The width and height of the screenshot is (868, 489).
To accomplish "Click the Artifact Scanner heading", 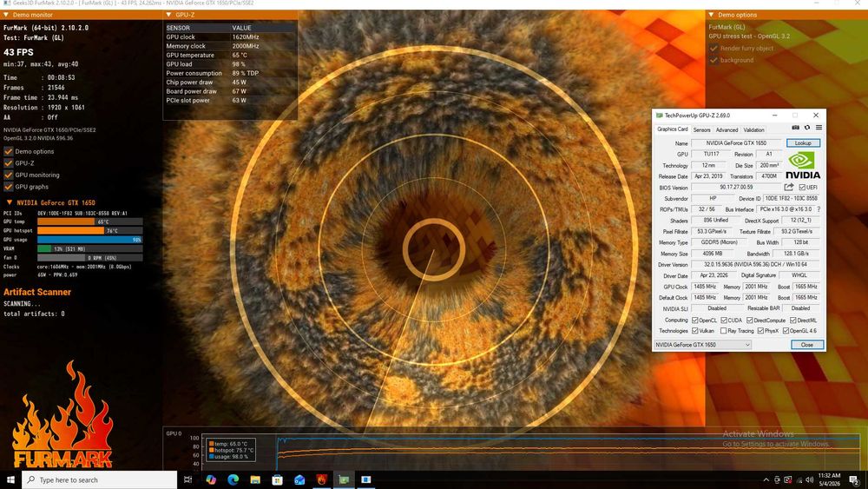I will point(37,292).
